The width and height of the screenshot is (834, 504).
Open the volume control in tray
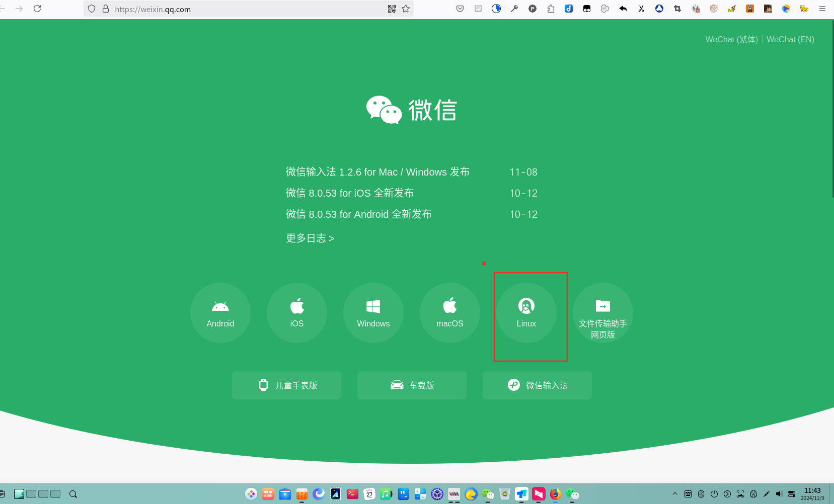(780, 494)
